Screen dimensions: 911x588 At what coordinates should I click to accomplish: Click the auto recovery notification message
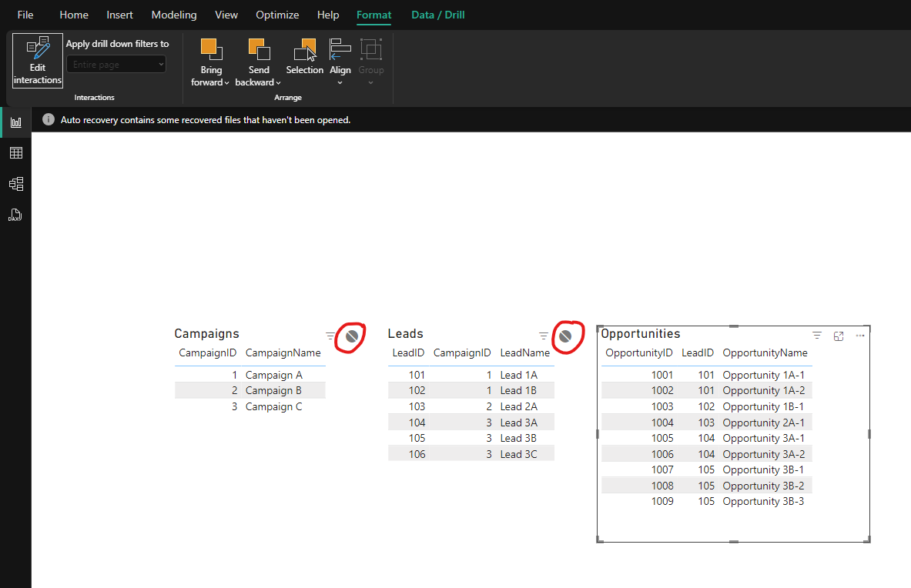pyautogui.click(x=206, y=120)
